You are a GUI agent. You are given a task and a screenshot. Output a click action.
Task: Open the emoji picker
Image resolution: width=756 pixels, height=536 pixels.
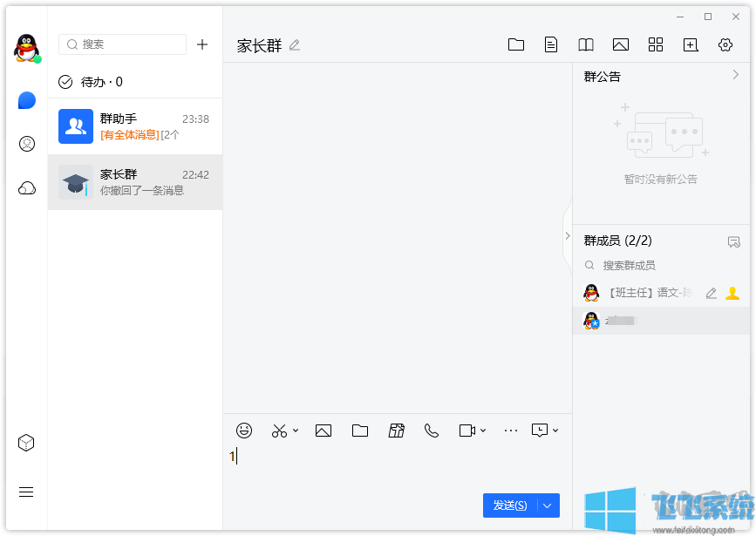point(243,430)
